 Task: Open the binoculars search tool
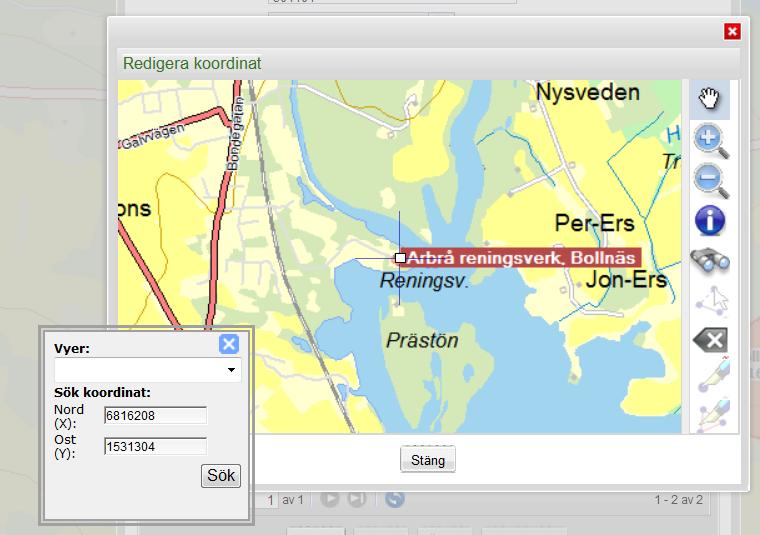(x=710, y=261)
